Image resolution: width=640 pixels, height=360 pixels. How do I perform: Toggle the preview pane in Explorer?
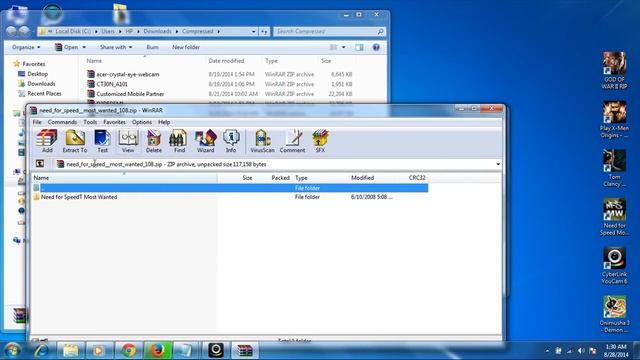click(359, 47)
